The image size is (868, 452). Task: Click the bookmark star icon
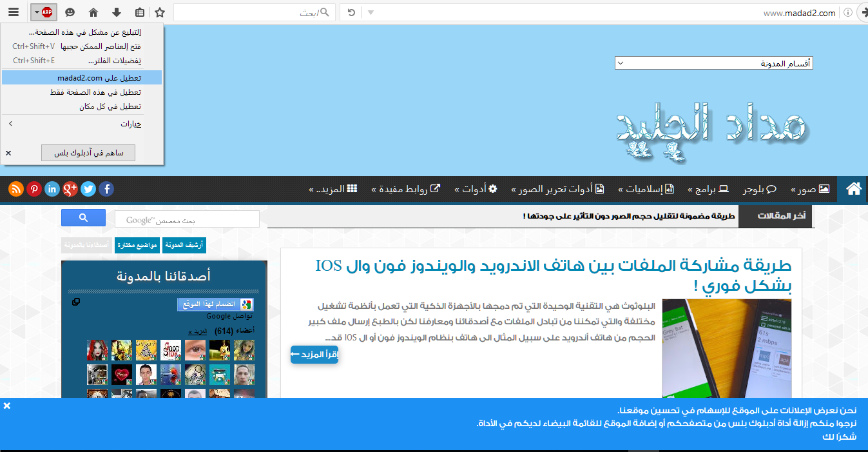(x=160, y=12)
